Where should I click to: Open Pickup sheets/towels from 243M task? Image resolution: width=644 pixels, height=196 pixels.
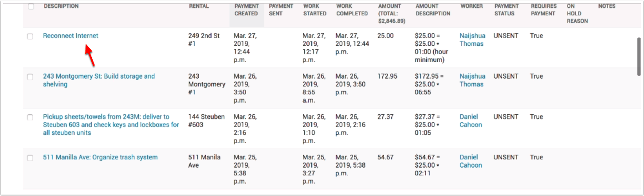111,124
